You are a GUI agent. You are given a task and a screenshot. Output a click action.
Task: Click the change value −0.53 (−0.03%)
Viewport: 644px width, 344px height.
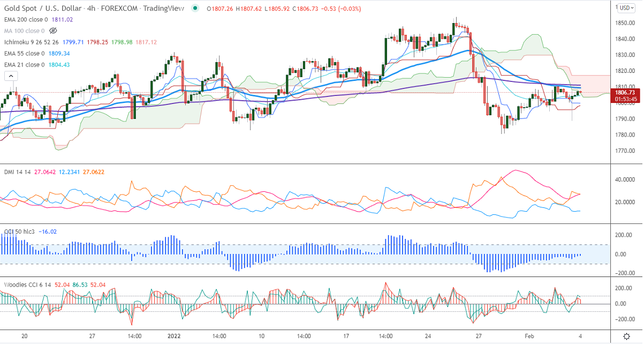click(x=340, y=9)
